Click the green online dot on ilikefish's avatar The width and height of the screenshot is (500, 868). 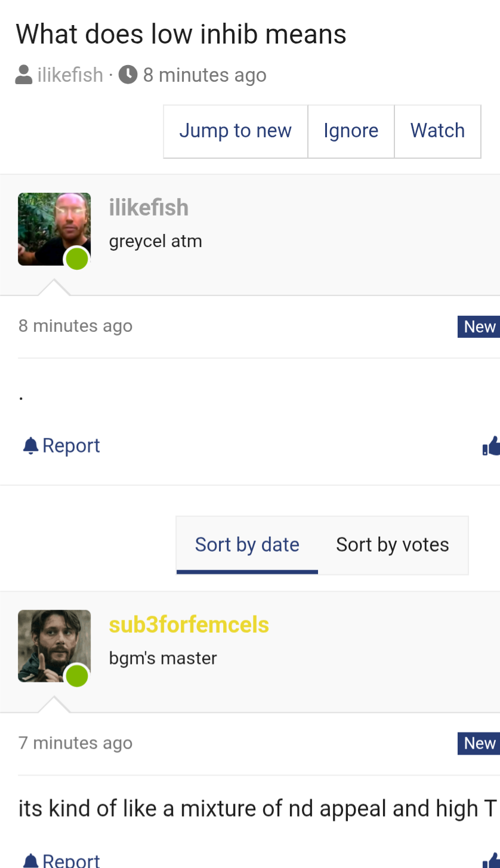click(x=77, y=259)
